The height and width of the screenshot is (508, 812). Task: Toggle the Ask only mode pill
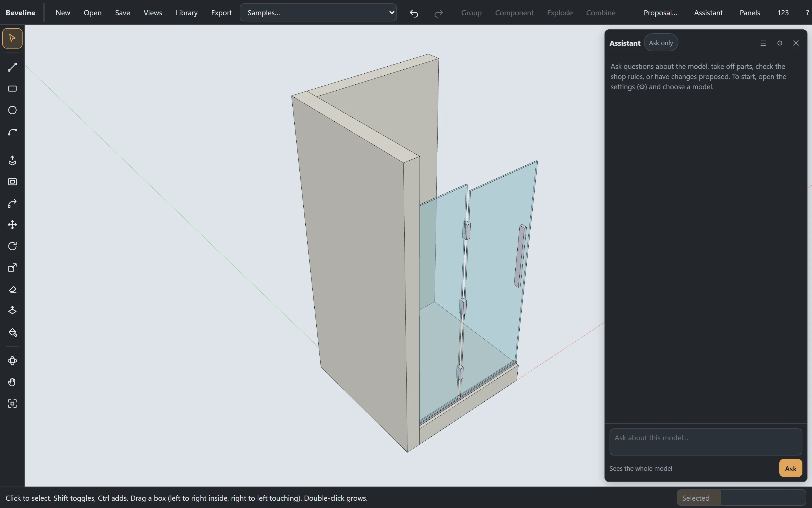click(x=661, y=43)
